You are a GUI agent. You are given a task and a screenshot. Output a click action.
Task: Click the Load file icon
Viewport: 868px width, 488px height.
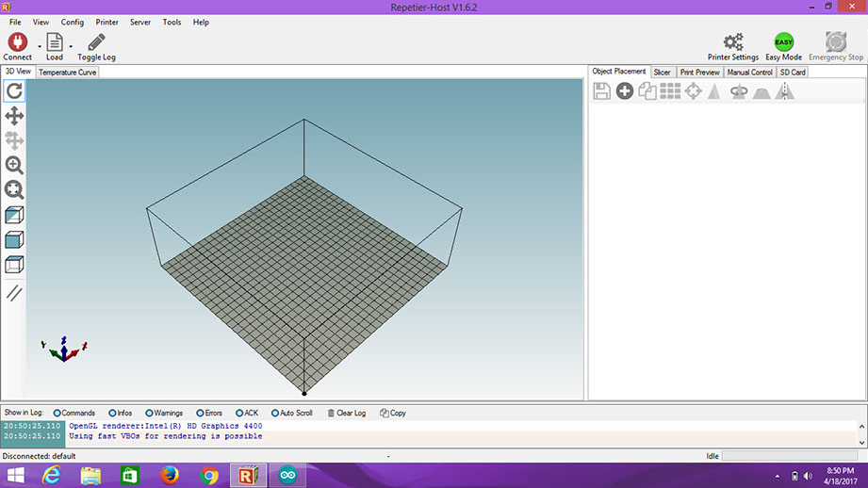pyautogui.click(x=55, y=42)
